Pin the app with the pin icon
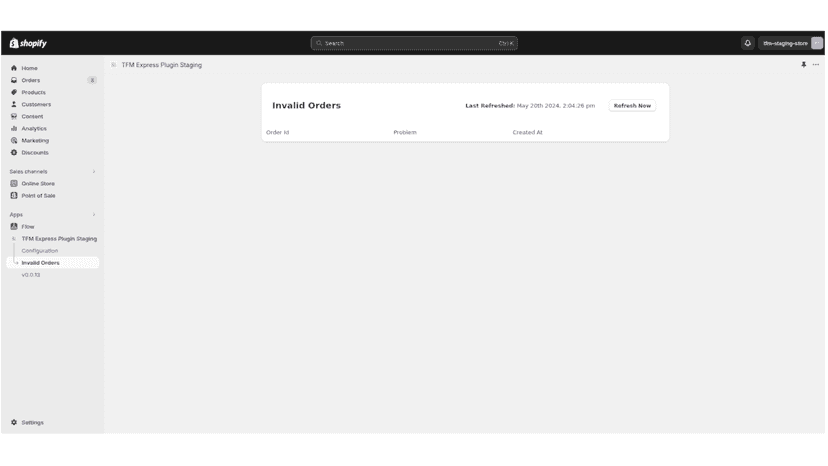The width and height of the screenshot is (828, 466). point(804,64)
